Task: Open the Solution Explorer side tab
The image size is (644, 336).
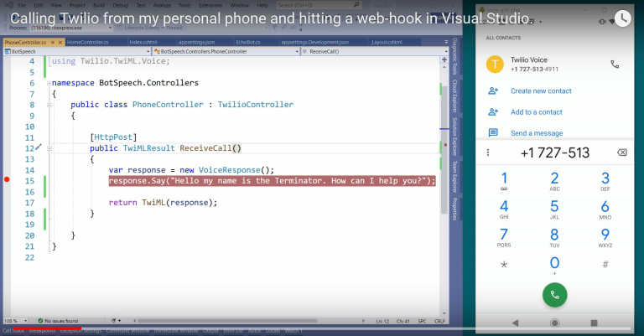Action: tap(454, 137)
